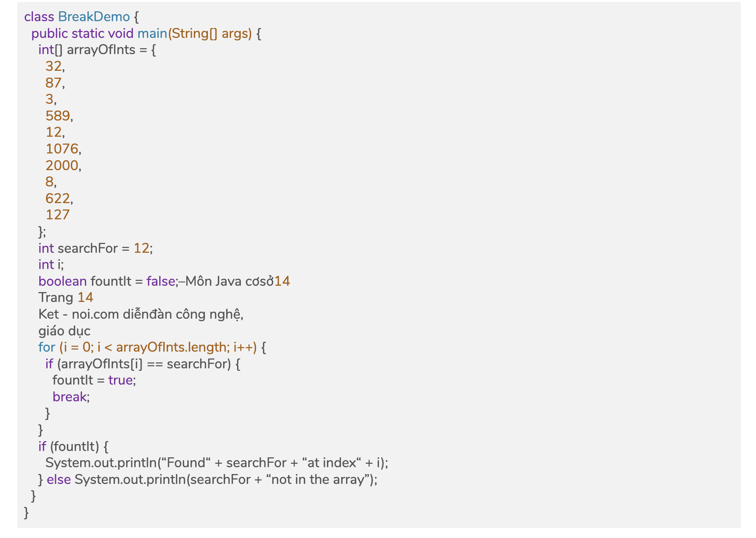The image size is (756, 538).
Task: Click the else keyword
Action: [x=58, y=479]
